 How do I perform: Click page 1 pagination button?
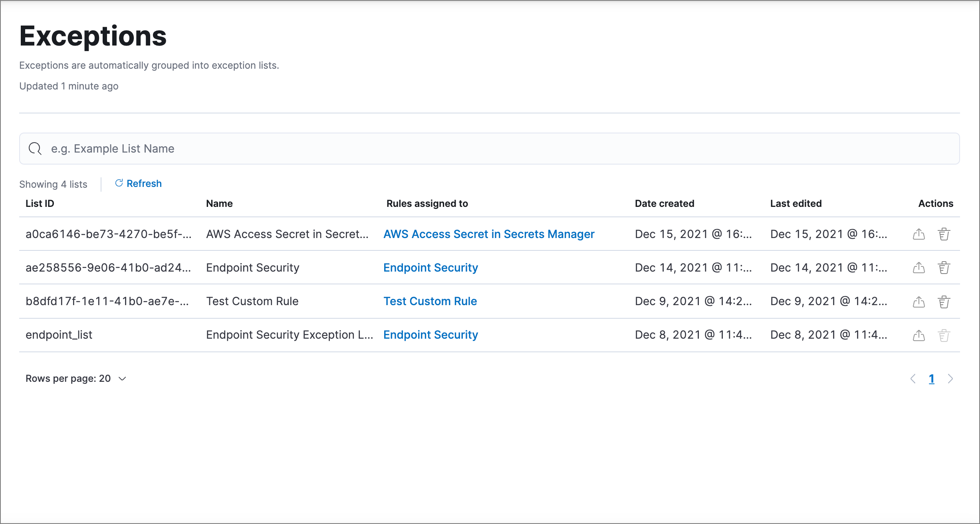[x=931, y=377]
